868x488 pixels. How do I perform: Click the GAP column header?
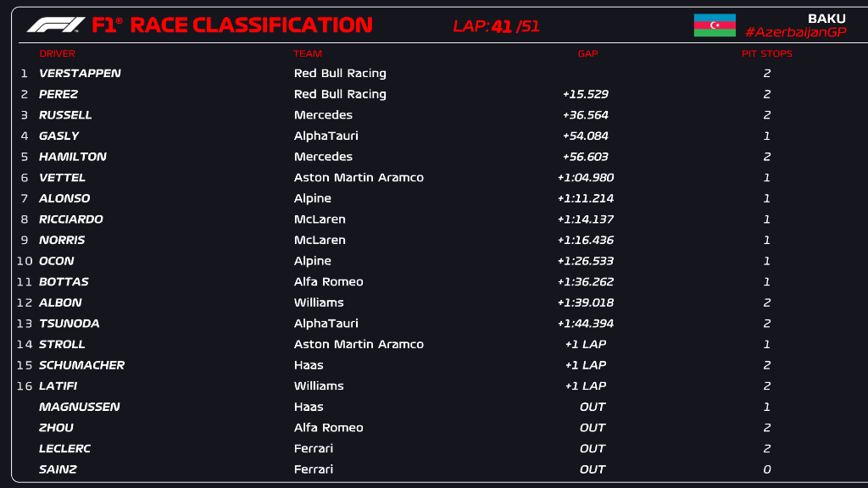587,53
